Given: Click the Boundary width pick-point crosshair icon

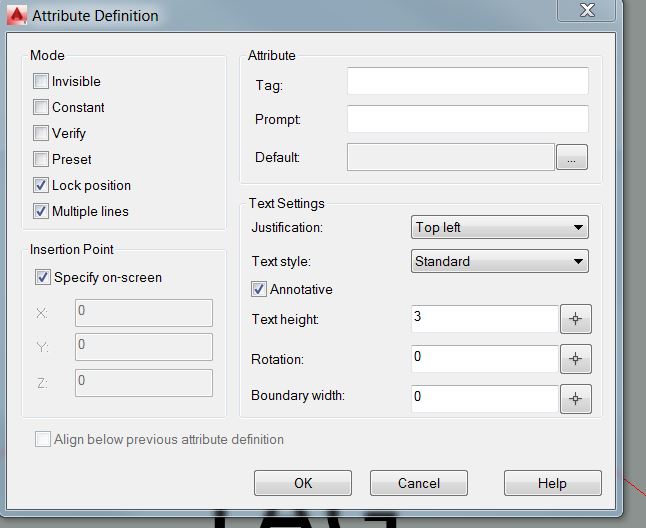Looking at the screenshot, I should 576,399.
